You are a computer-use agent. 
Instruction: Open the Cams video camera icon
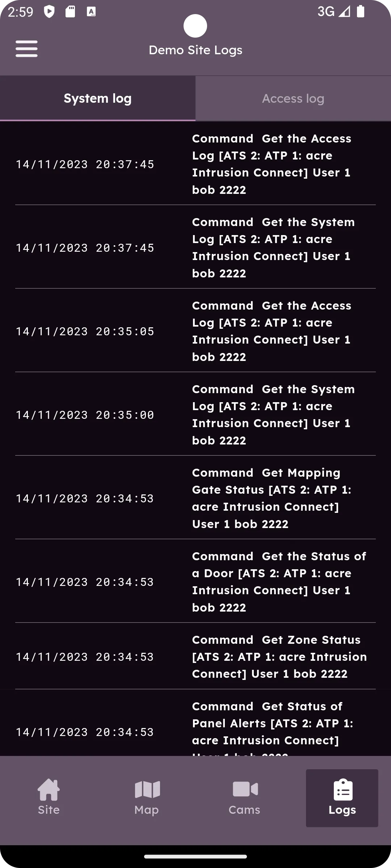pyautogui.click(x=245, y=789)
